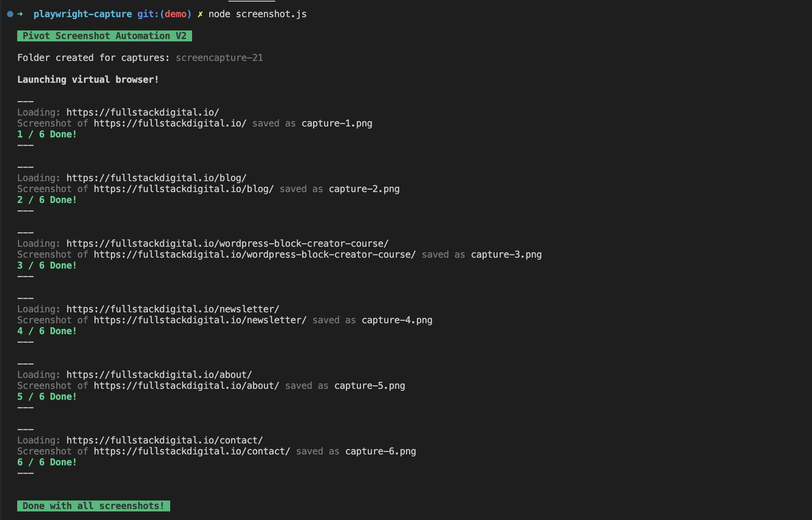Click the node screenshot.js command text
This screenshot has height=520, width=812.
(257, 14)
